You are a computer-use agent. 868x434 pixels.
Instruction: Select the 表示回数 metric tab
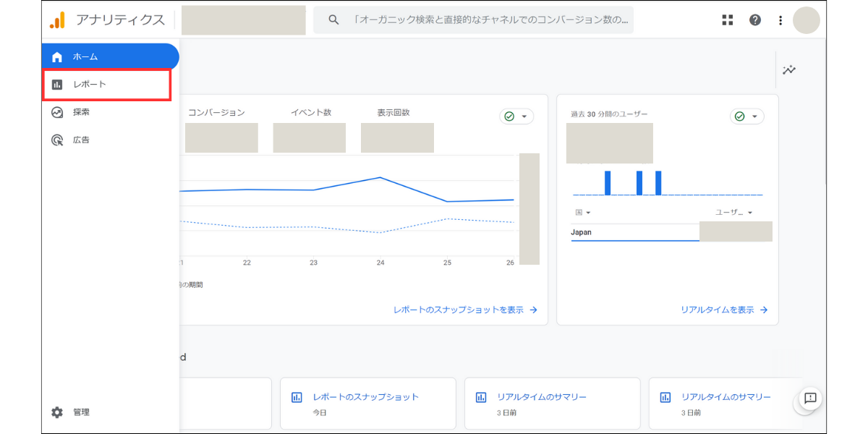click(x=393, y=113)
